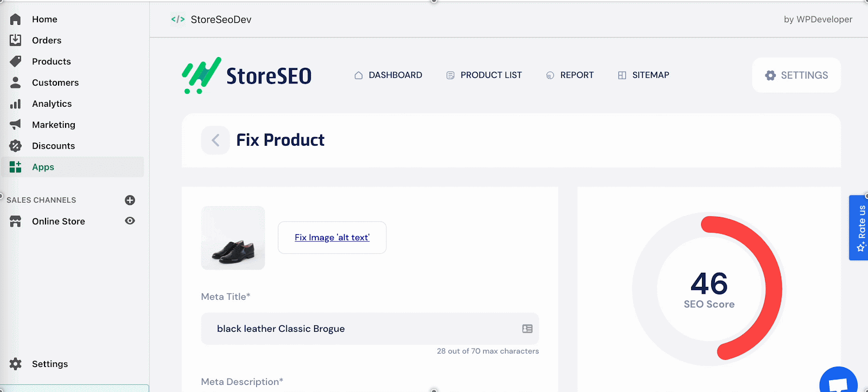The image size is (868, 392).
Task: Open Discounts section
Action: tap(53, 146)
